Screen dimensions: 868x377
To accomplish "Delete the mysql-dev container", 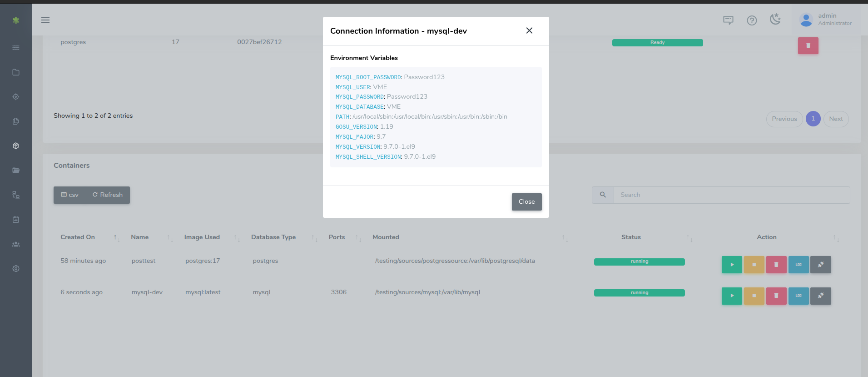I will point(776,296).
